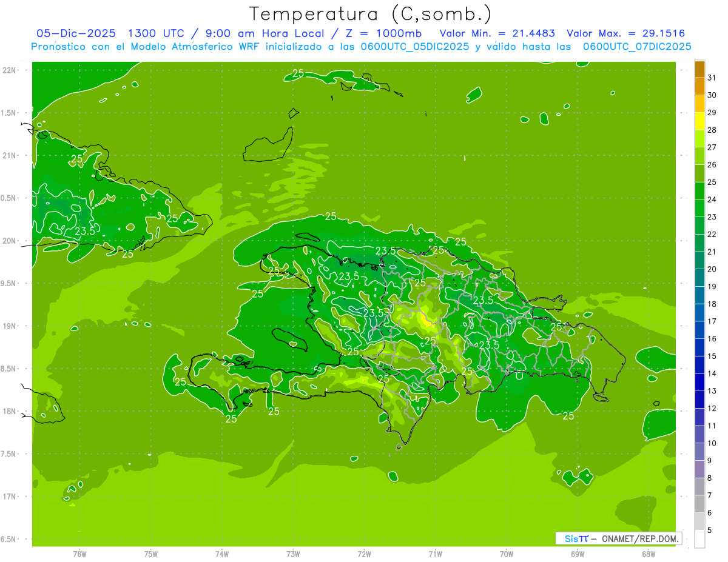Click the "21N" latitude axis label
The width and height of the screenshot is (728, 562).
pos(10,155)
